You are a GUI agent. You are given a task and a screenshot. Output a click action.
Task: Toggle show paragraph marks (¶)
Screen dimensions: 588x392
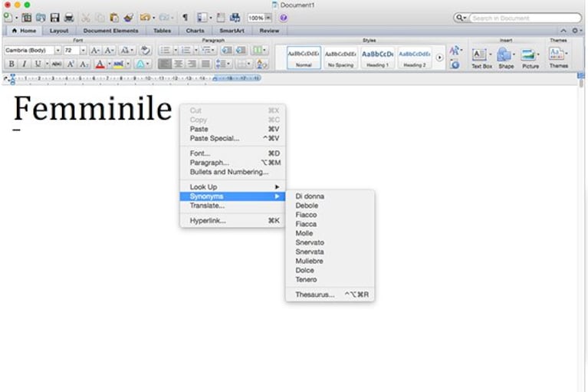(186, 18)
